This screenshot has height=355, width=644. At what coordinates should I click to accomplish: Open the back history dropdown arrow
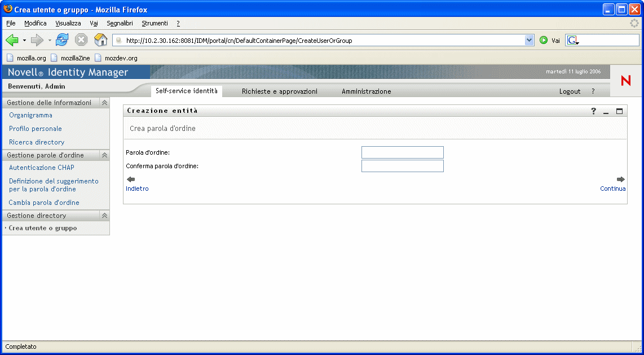tap(24, 40)
